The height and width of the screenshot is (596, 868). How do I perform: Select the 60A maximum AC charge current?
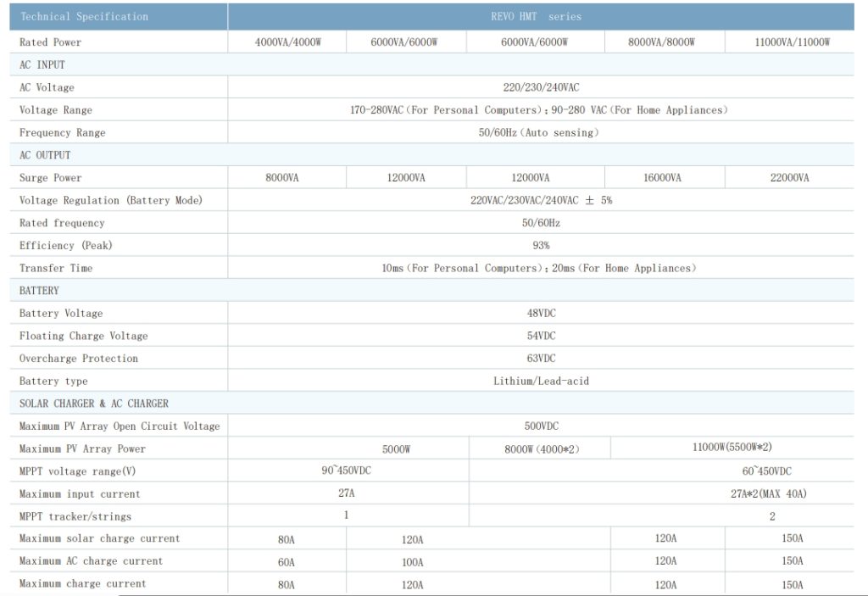coord(287,562)
